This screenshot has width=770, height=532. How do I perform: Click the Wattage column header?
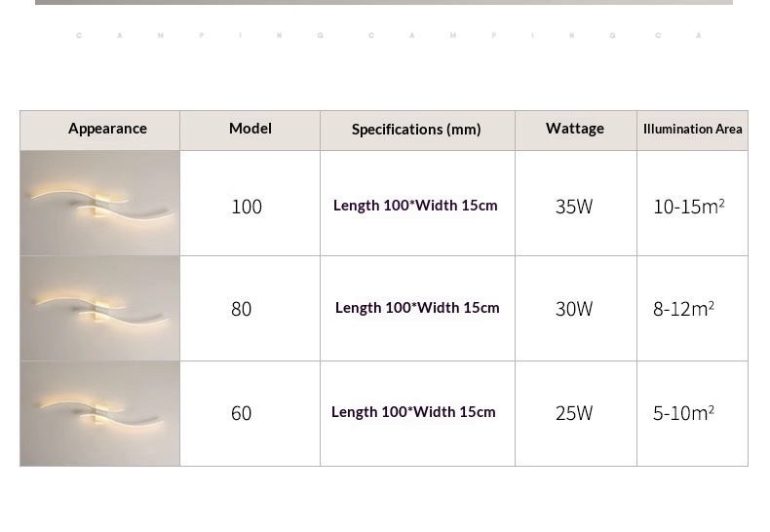[575, 129]
